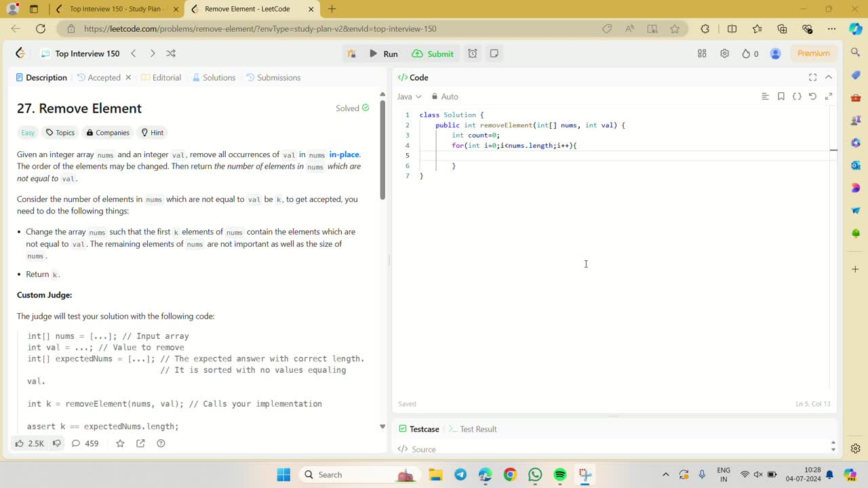Image resolution: width=868 pixels, height=488 pixels.
Task: Open WhatsApp from taskbar
Action: [x=535, y=474]
